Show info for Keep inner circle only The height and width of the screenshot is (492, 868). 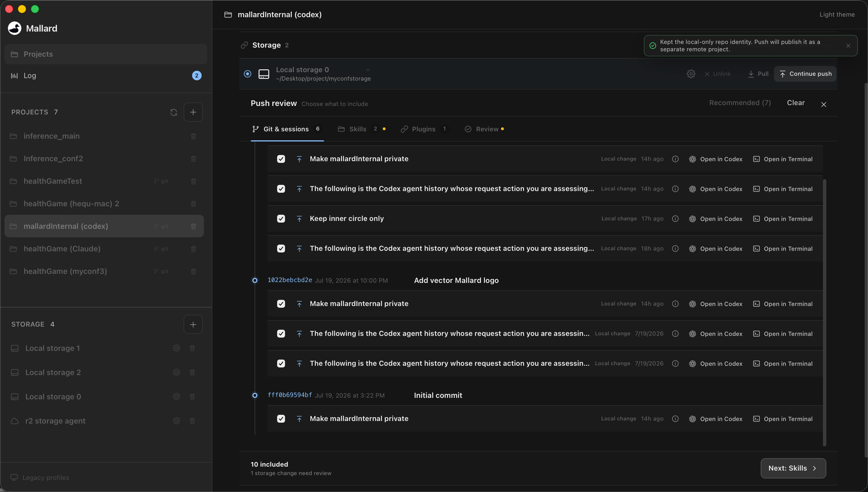675,219
